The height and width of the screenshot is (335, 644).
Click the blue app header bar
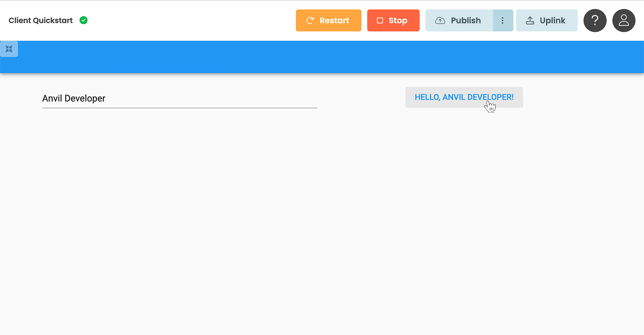(323, 57)
